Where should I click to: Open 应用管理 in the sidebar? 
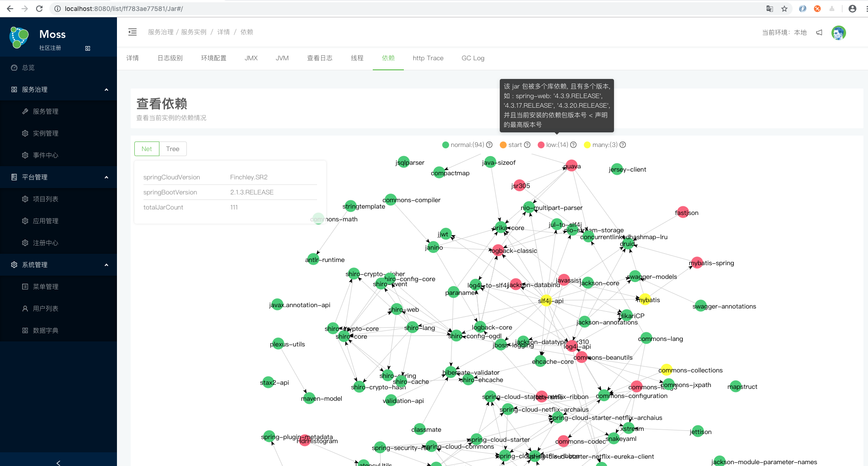coord(58,221)
